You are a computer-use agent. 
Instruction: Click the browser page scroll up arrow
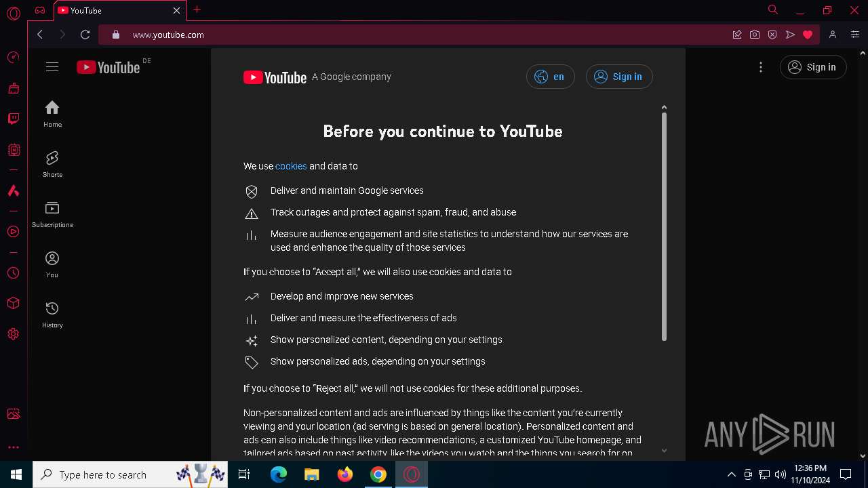click(863, 53)
